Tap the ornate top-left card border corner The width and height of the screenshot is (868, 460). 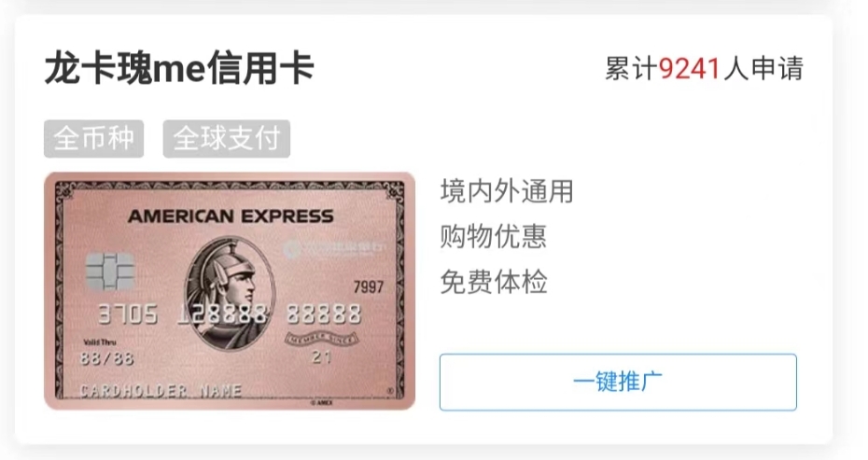(66, 191)
